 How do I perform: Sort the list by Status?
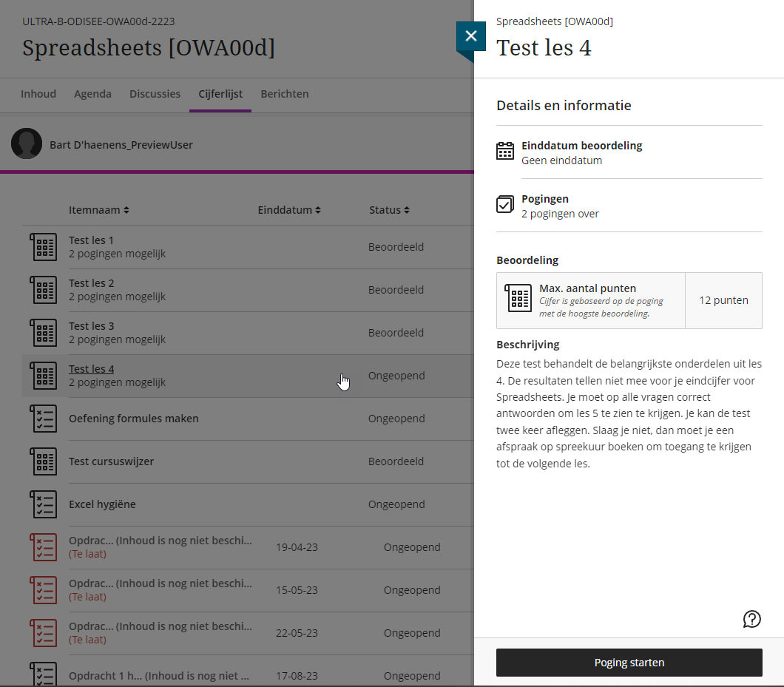pyautogui.click(x=389, y=210)
